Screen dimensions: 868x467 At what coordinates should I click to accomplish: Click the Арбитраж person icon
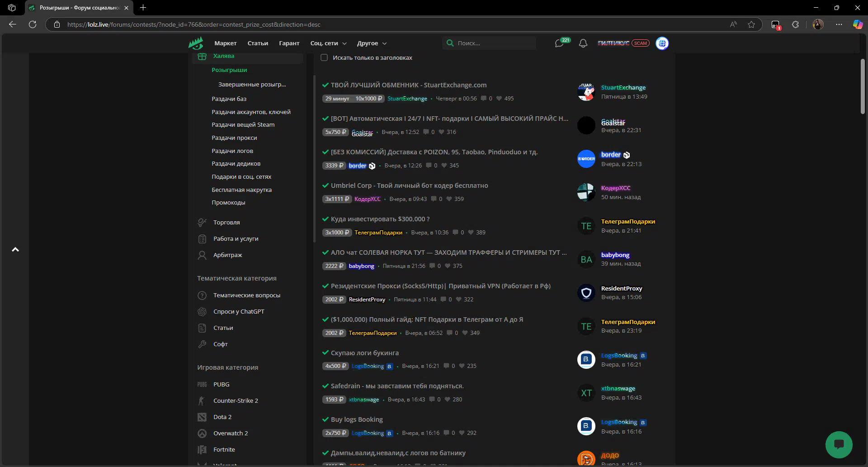(202, 255)
